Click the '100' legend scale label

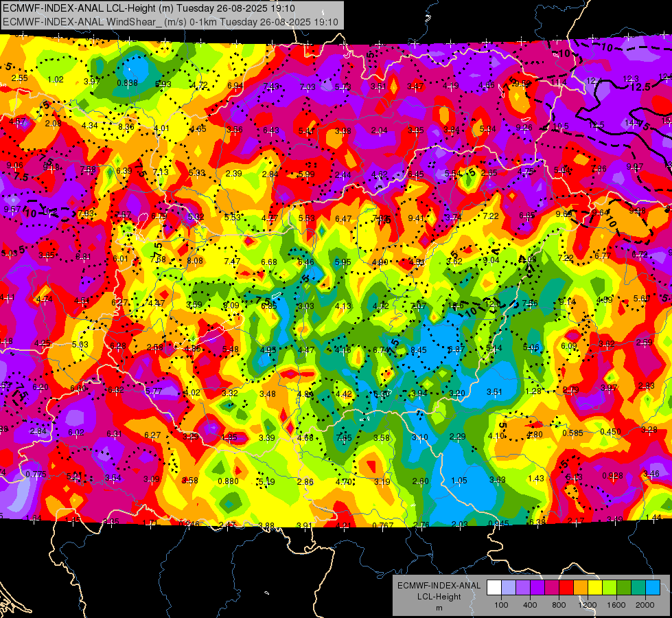pos(501,605)
